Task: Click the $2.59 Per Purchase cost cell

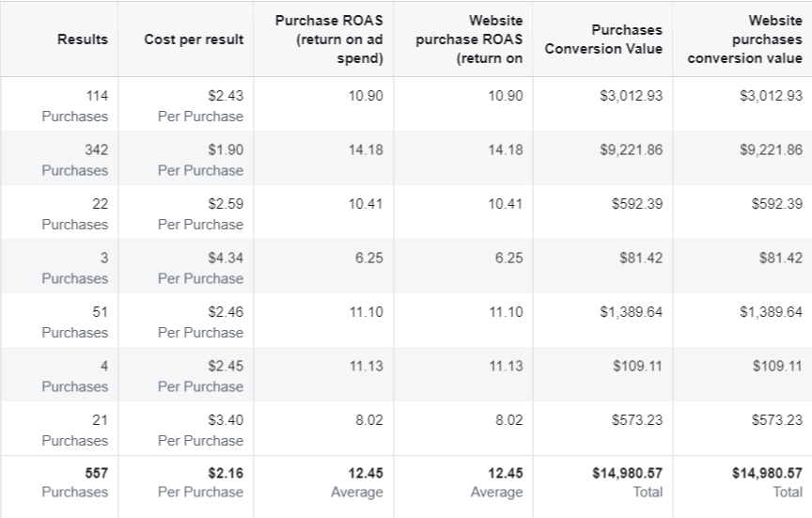Action: click(x=201, y=214)
